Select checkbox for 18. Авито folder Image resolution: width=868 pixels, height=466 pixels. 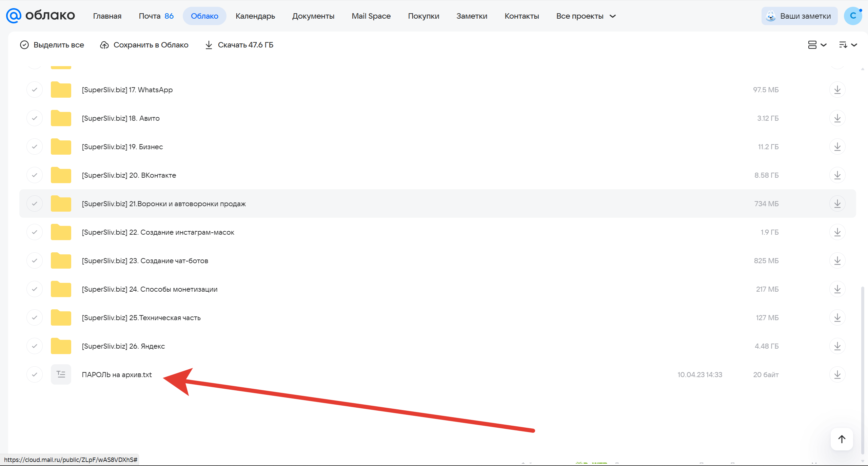tap(35, 118)
